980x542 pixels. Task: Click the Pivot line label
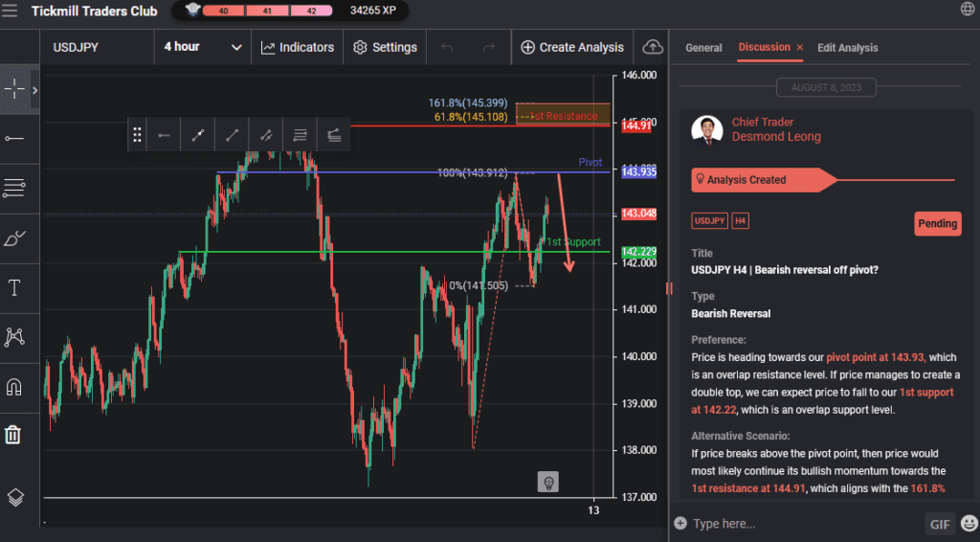[x=590, y=163]
